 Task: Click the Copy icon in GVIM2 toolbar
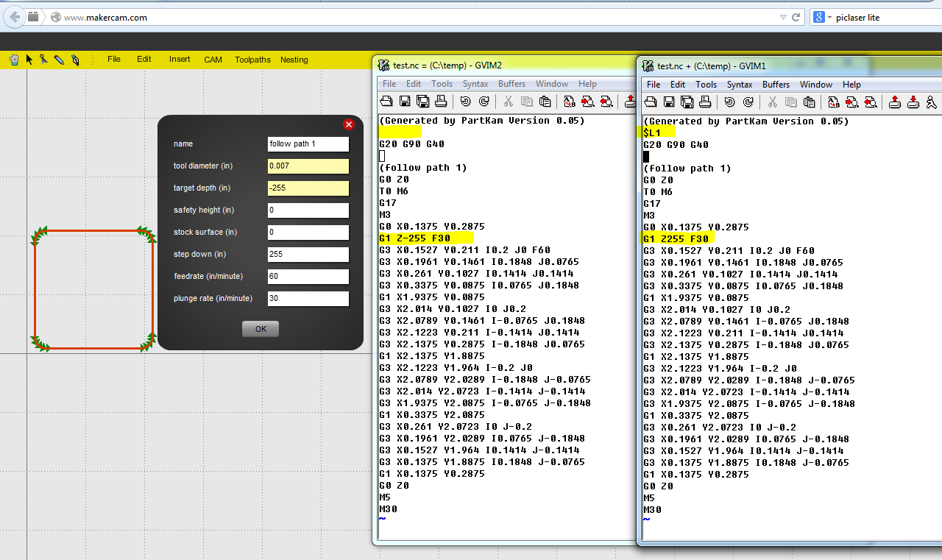pyautogui.click(x=526, y=102)
